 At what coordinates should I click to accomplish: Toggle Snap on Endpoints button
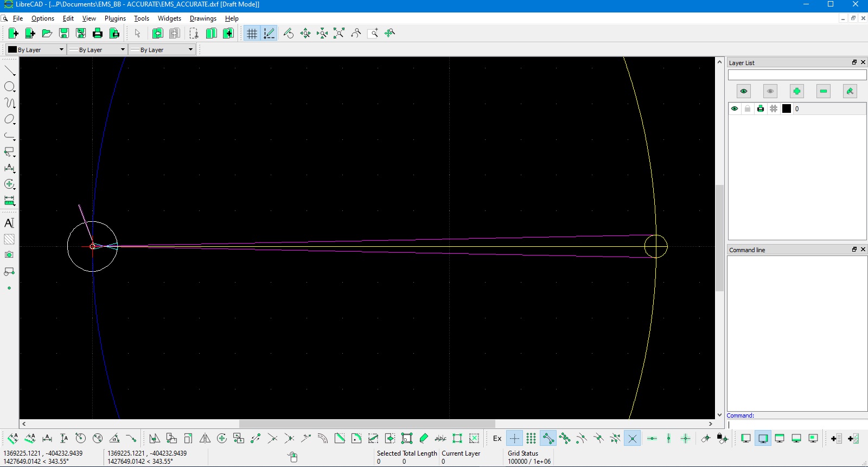[x=548, y=438]
